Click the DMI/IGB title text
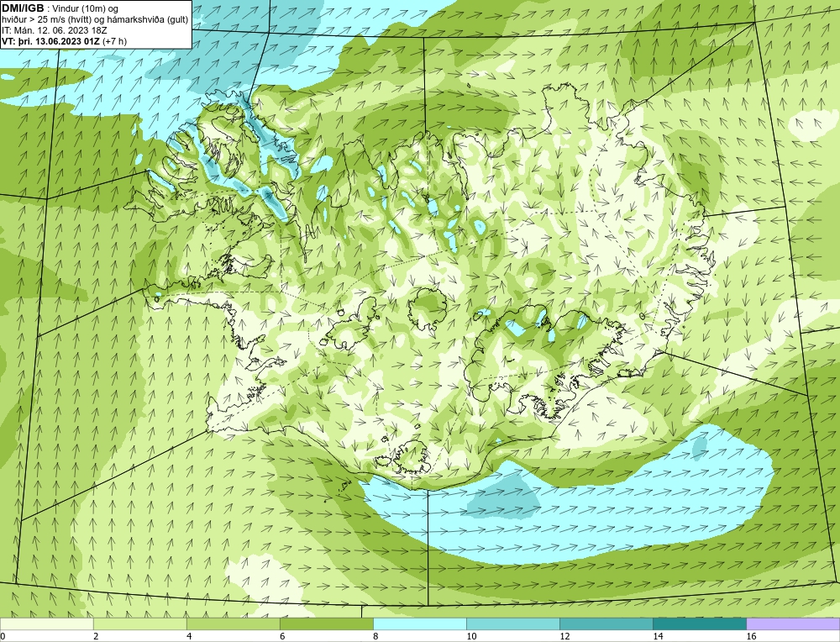 pyautogui.click(x=23, y=8)
